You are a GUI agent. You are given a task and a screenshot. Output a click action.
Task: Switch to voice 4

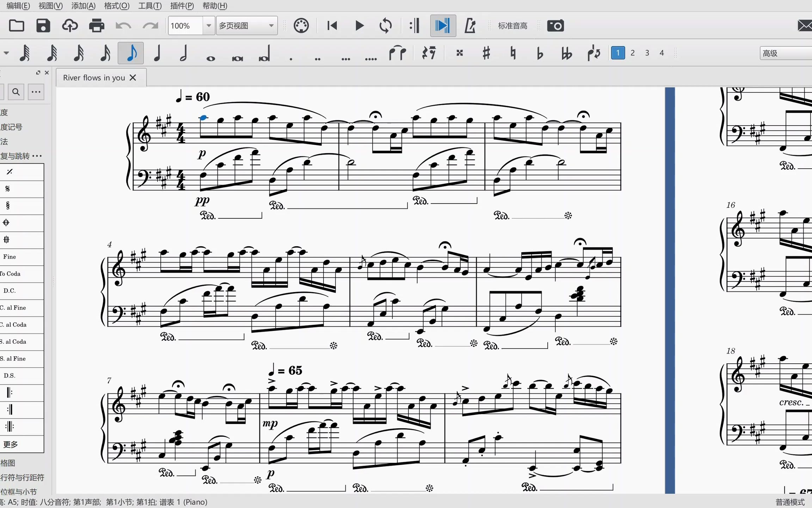662,53
